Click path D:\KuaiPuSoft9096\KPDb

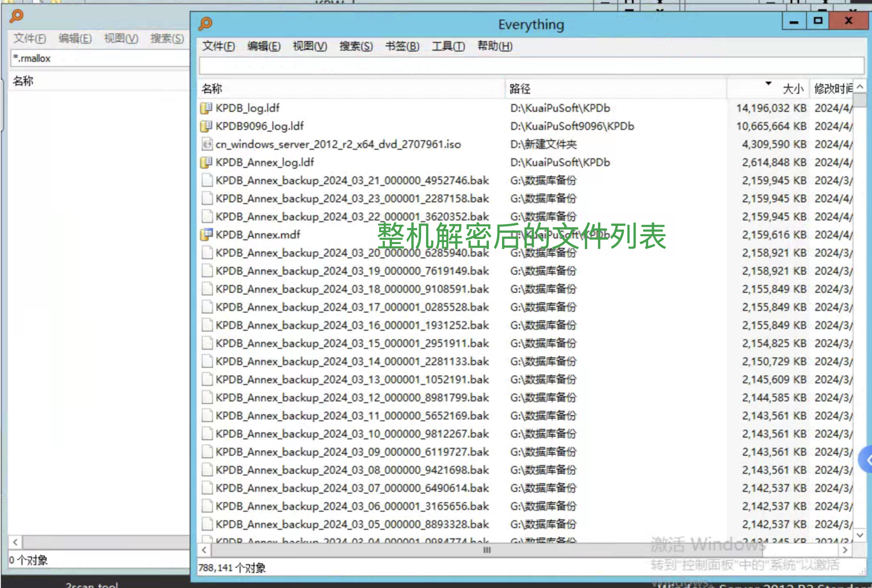[572, 126]
